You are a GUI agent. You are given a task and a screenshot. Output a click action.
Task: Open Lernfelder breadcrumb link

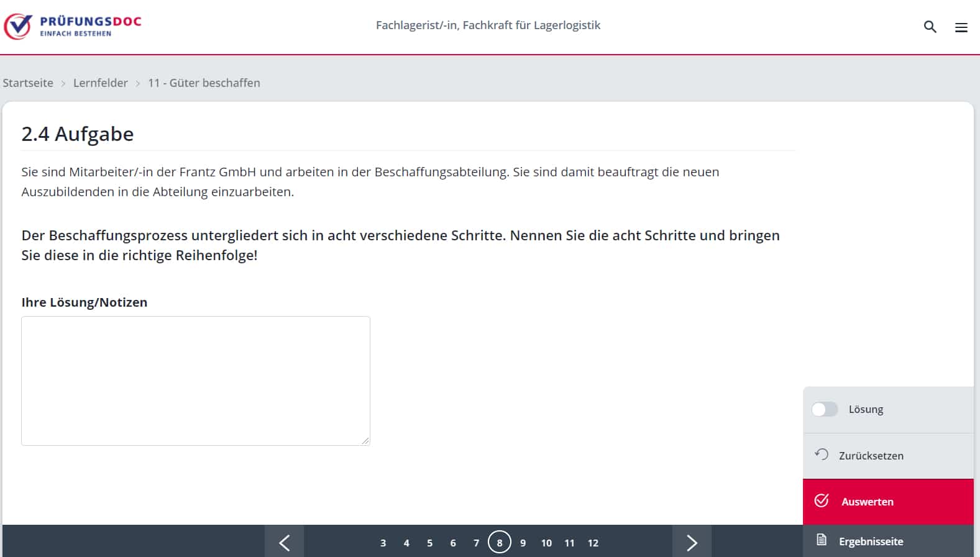[x=101, y=83]
